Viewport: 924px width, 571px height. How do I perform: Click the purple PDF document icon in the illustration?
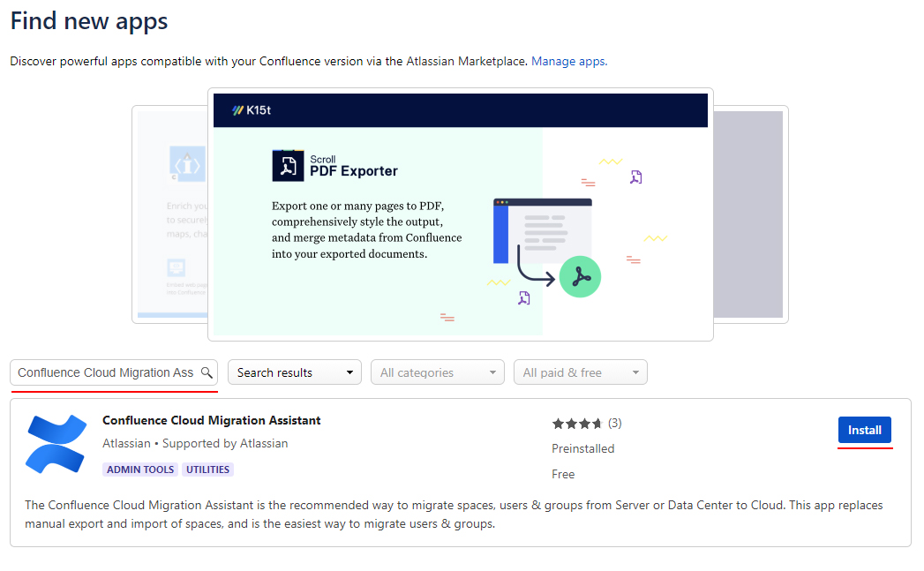635,177
